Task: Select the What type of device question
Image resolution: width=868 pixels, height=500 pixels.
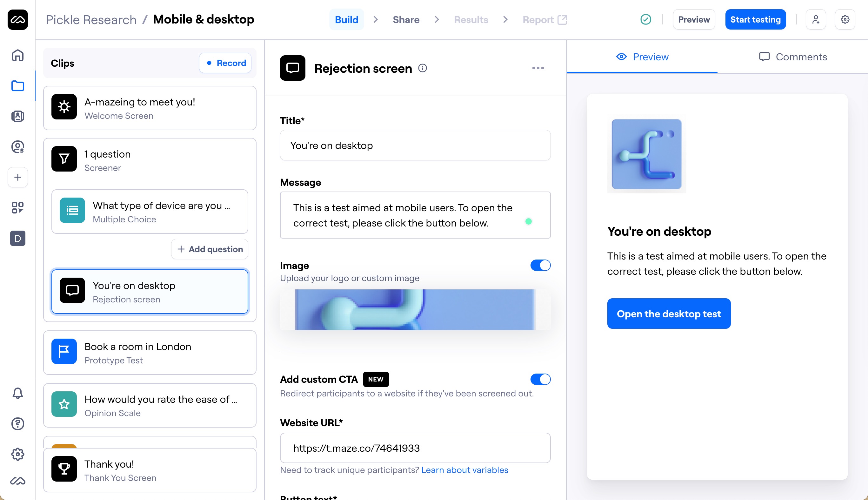Action: (150, 212)
